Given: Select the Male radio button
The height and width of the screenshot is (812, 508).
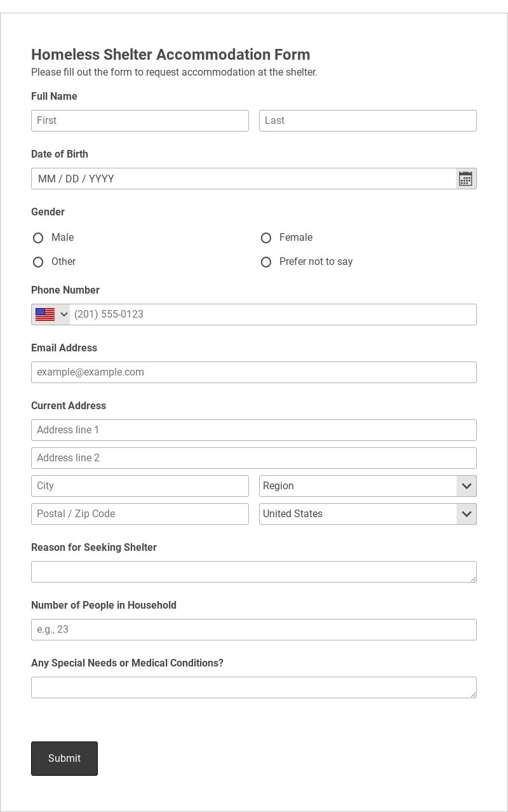Looking at the screenshot, I should tap(38, 238).
